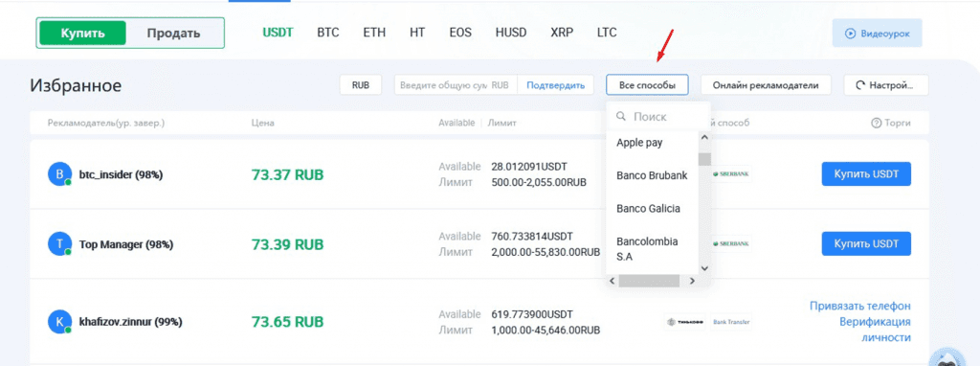Click the horizontal scroll-left arrow in dropdown

[612, 281]
